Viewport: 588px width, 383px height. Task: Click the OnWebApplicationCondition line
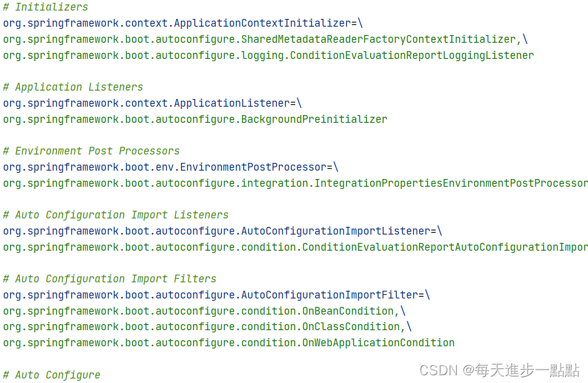tap(229, 343)
